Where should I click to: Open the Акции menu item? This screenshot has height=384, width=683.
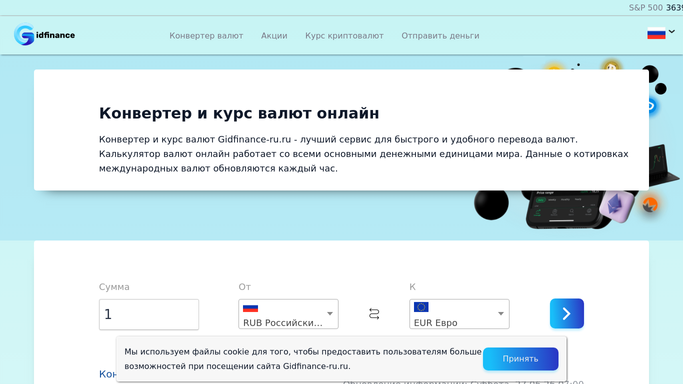pos(274,36)
